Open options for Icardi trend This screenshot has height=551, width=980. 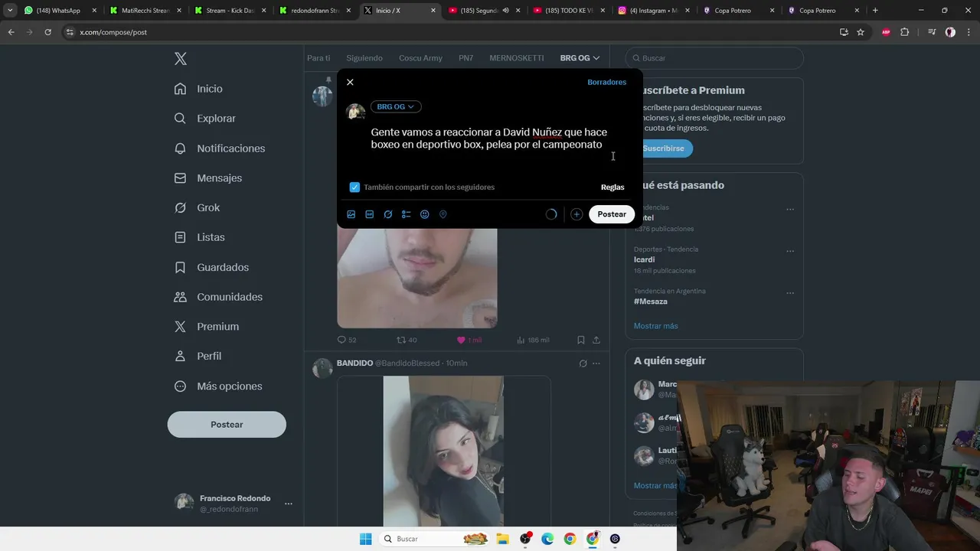point(790,251)
